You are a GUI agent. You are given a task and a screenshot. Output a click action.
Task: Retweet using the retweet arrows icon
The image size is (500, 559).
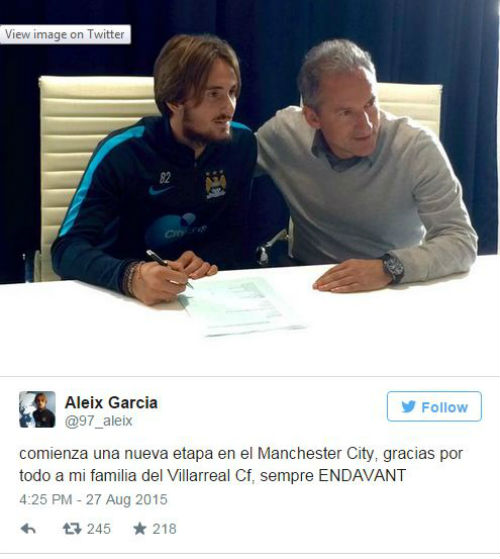[72, 529]
